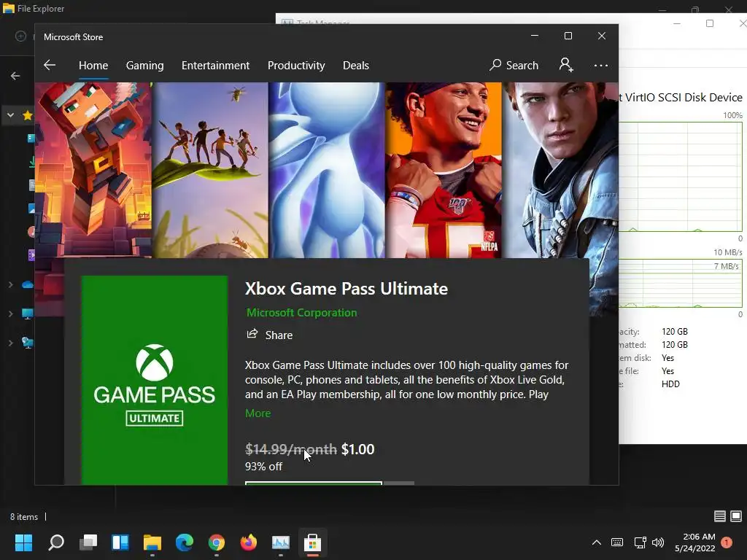Open the Entertainment tab
The image size is (747, 560).
pyautogui.click(x=215, y=65)
